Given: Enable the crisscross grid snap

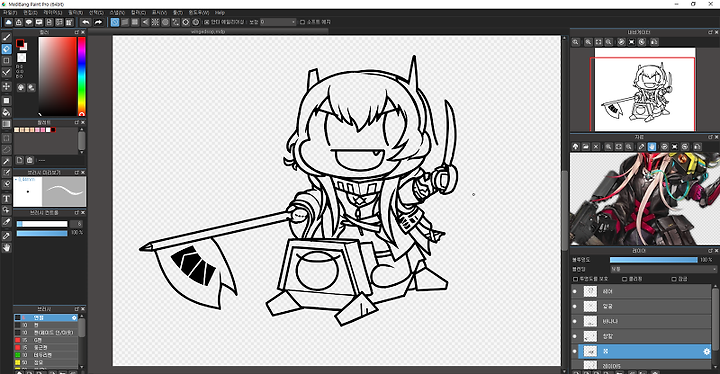Looking at the screenshot, I should (135, 22).
